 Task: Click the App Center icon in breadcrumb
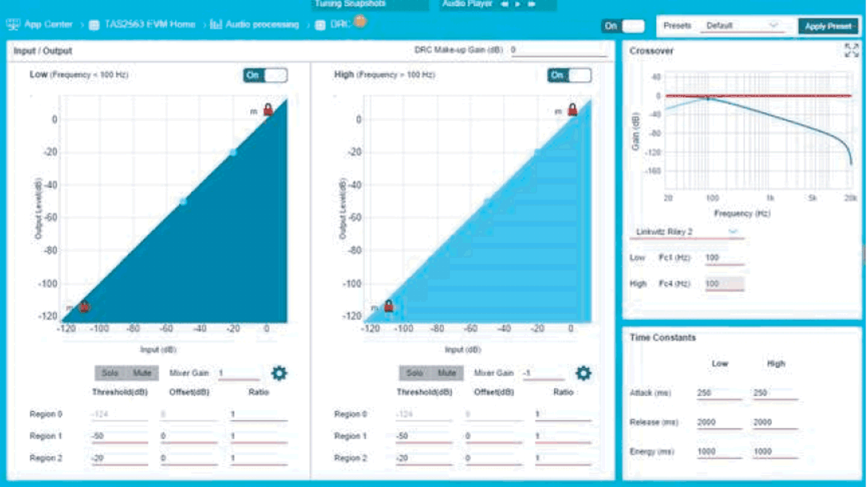coord(13,25)
